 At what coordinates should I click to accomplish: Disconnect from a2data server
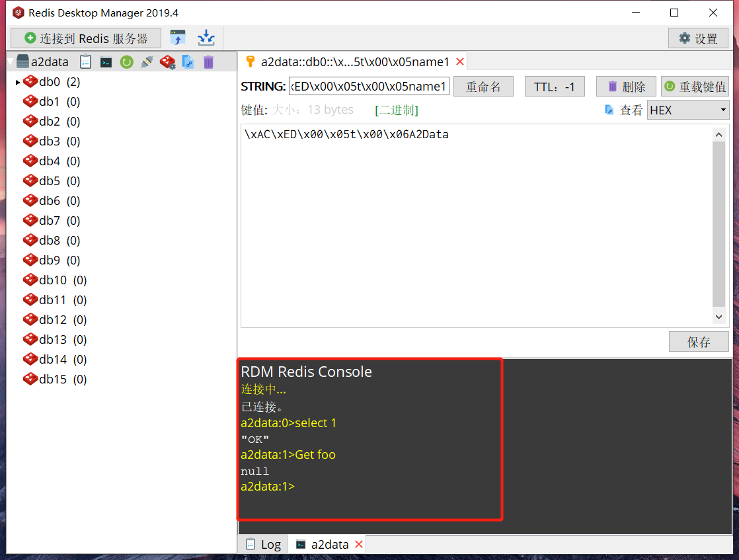pos(147,62)
